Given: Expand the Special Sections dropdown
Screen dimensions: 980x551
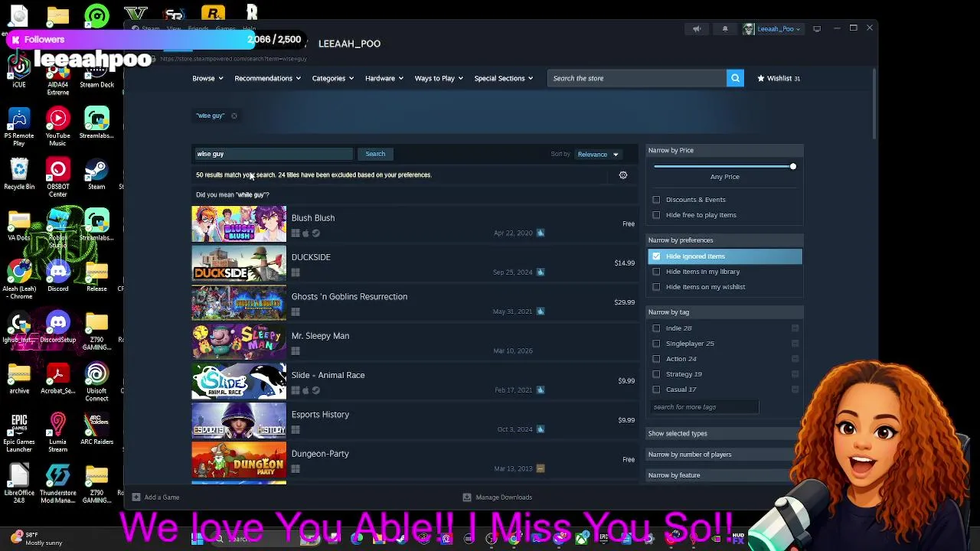Looking at the screenshot, I should point(504,78).
